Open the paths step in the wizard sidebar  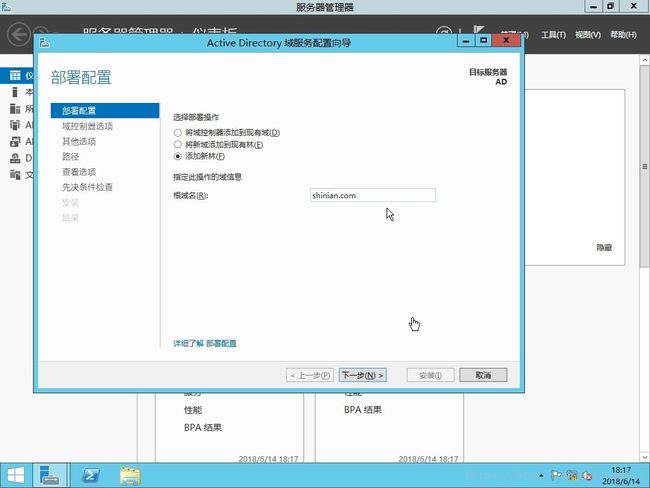(70, 157)
